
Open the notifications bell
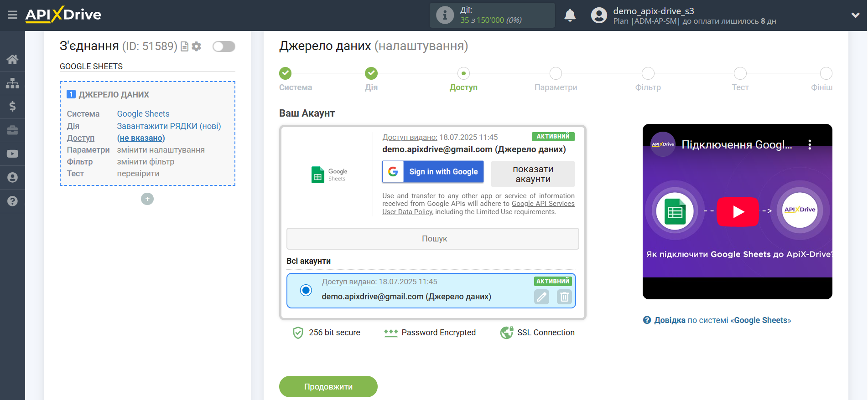point(570,15)
